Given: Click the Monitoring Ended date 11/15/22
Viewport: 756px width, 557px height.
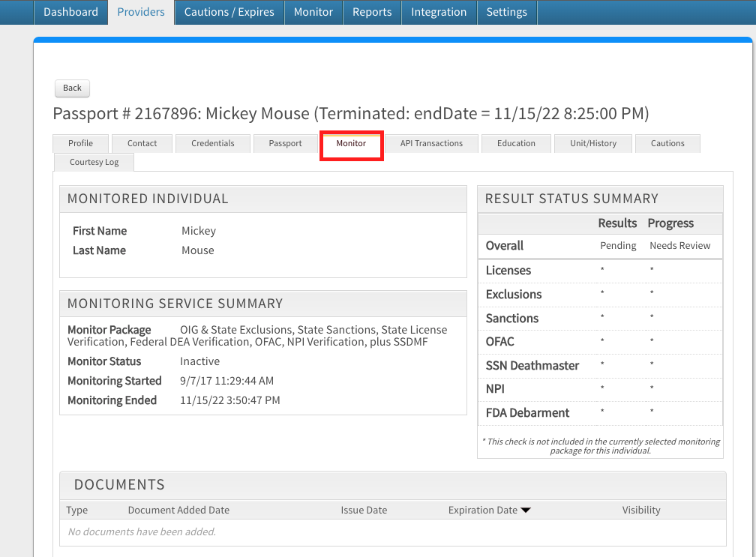Looking at the screenshot, I should (x=230, y=400).
